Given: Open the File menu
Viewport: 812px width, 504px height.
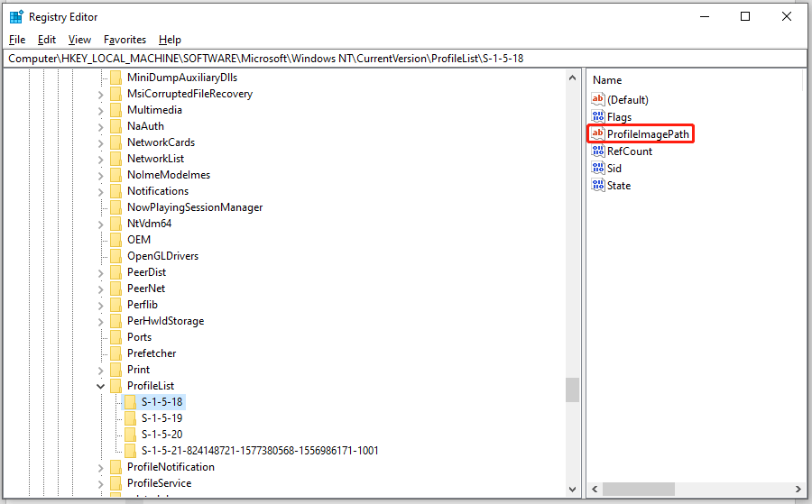Looking at the screenshot, I should coord(17,40).
